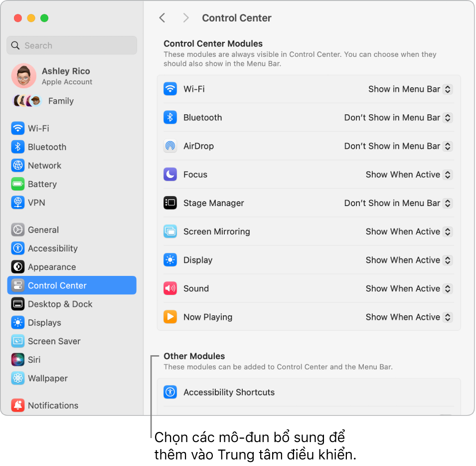Click the Search field in sidebar

[x=72, y=45]
